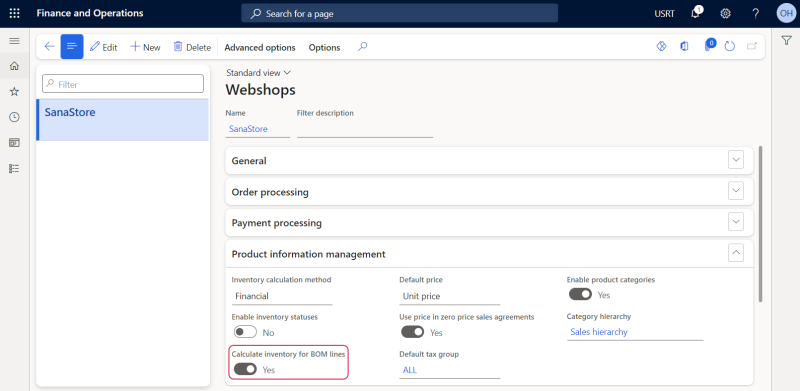This screenshot has width=800, height=391.
Task: Disable Enable product categories toggle
Action: tap(580, 295)
